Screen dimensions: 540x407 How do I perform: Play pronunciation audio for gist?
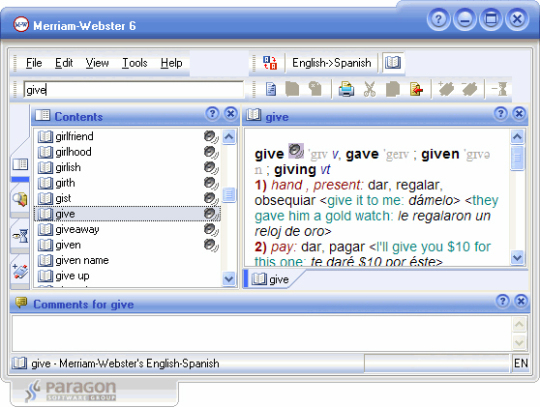210,199
